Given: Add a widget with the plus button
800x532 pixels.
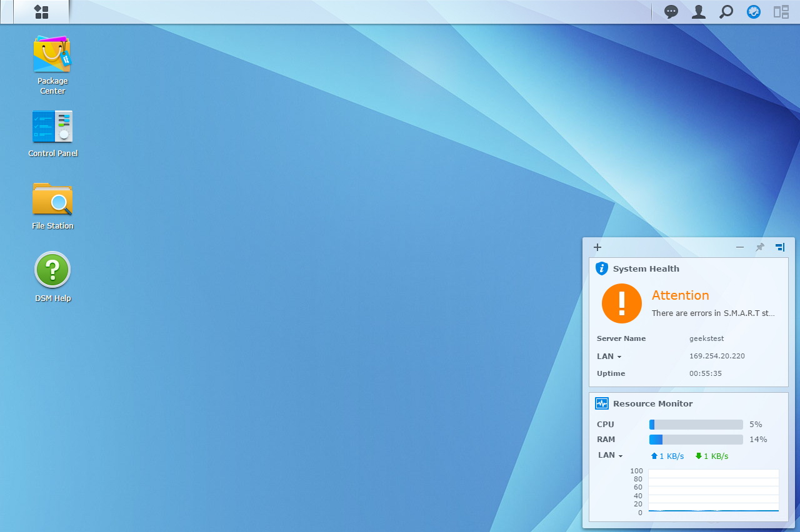Looking at the screenshot, I should pyautogui.click(x=597, y=247).
